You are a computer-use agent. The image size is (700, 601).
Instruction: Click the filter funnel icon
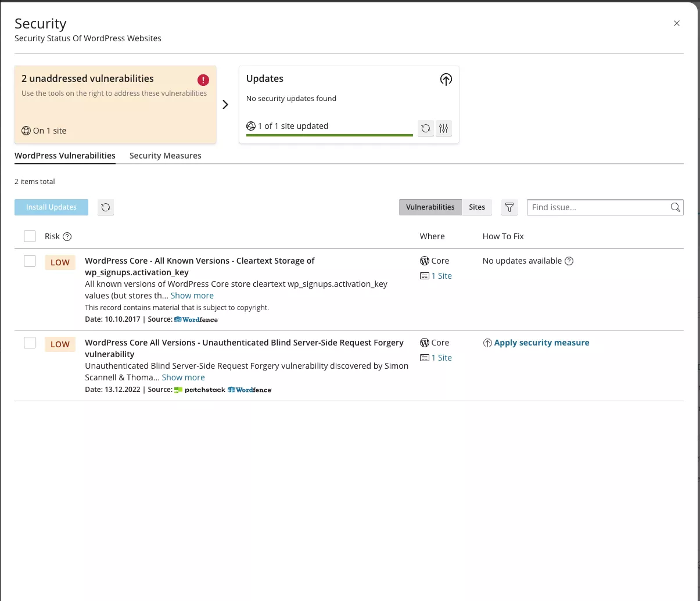click(x=509, y=207)
